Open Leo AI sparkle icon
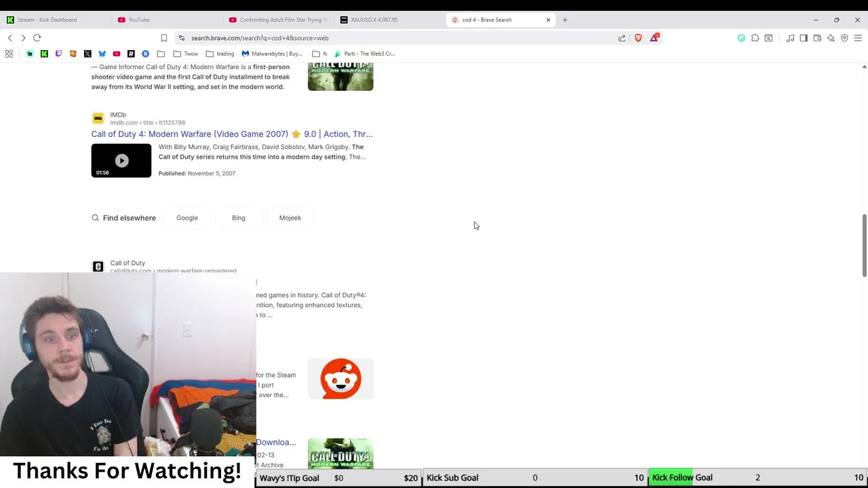The width and height of the screenshot is (868, 488). (831, 38)
